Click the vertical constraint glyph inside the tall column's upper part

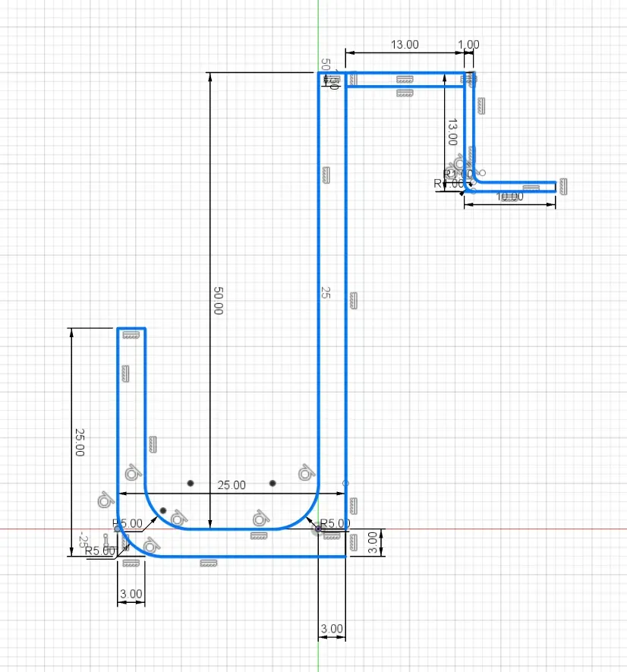[325, 175]
